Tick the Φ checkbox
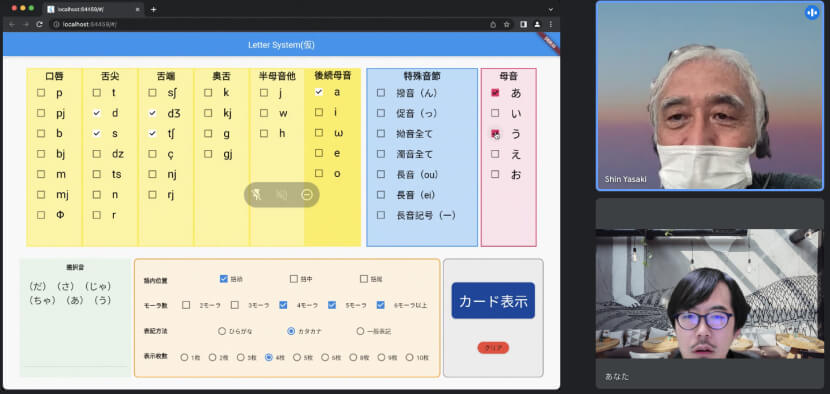The width and height of the screenshot is (830, 394). pos(41,215)
